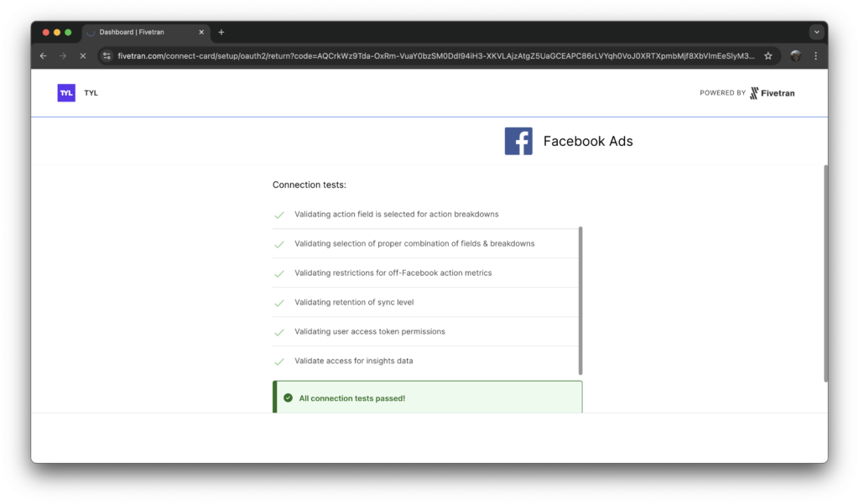Click checkmark beside action field validation
This screenshot has height=504, width=859.
(279, 215)
